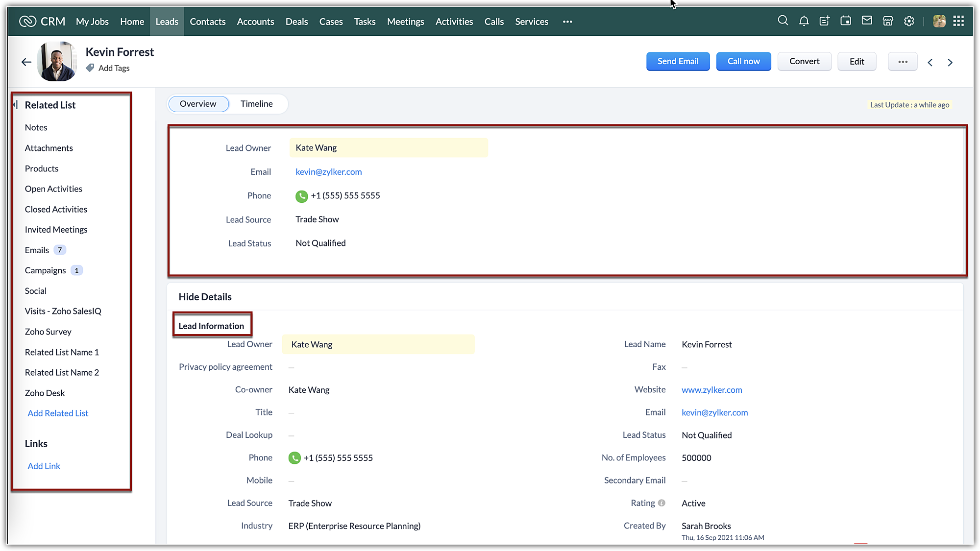Open notifications bell

tap(804, 21)
